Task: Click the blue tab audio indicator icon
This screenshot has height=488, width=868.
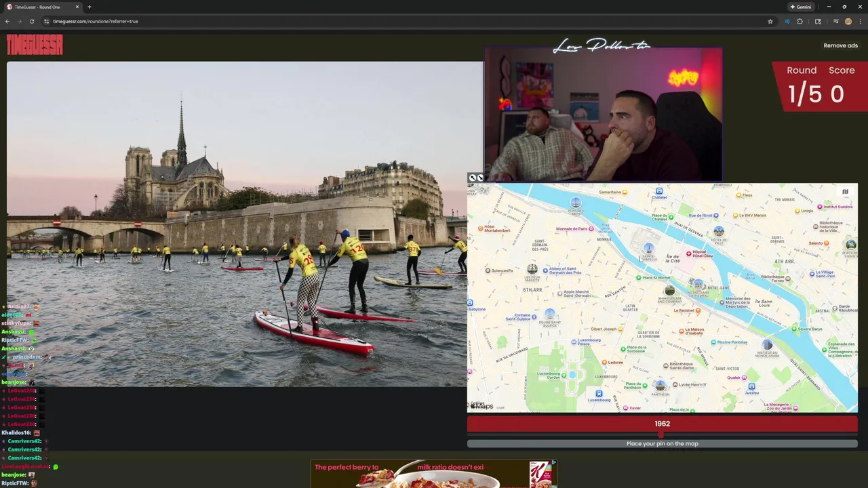Action: coord(787,21)
